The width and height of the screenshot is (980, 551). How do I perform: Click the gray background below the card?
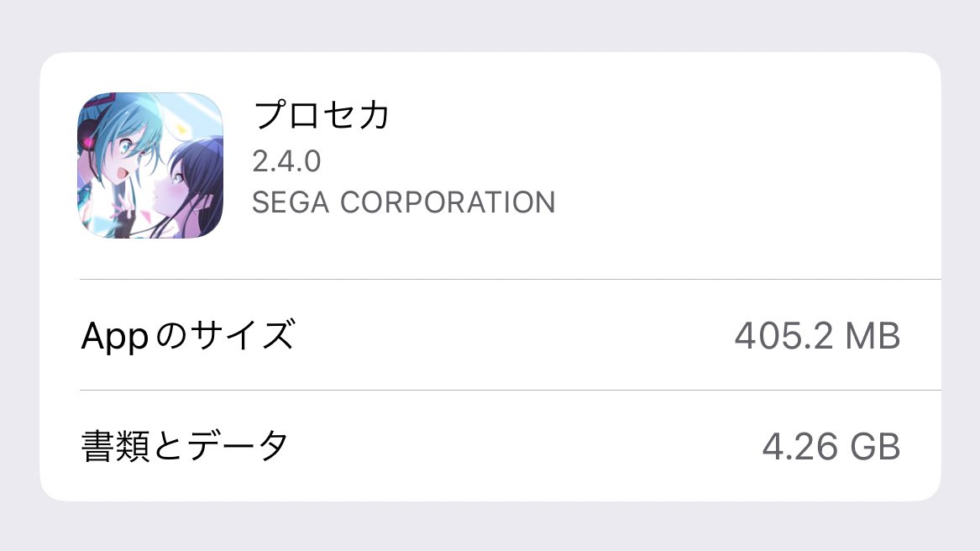tap(490, 527)
